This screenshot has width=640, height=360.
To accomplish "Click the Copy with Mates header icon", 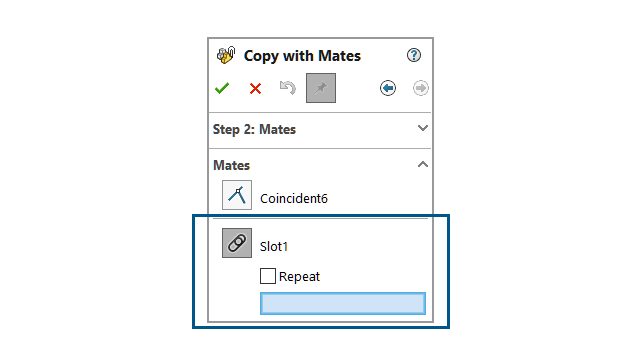I will coord(226,55).
